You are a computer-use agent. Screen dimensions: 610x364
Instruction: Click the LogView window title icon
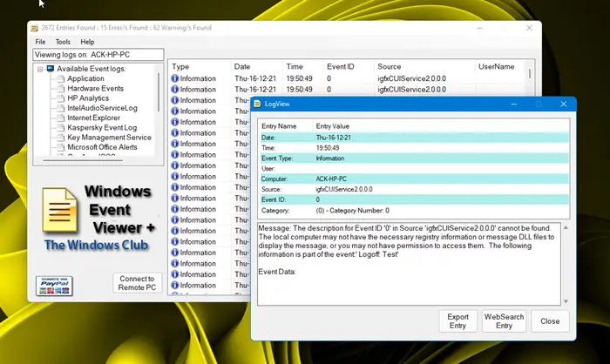(x=257, y=104)
